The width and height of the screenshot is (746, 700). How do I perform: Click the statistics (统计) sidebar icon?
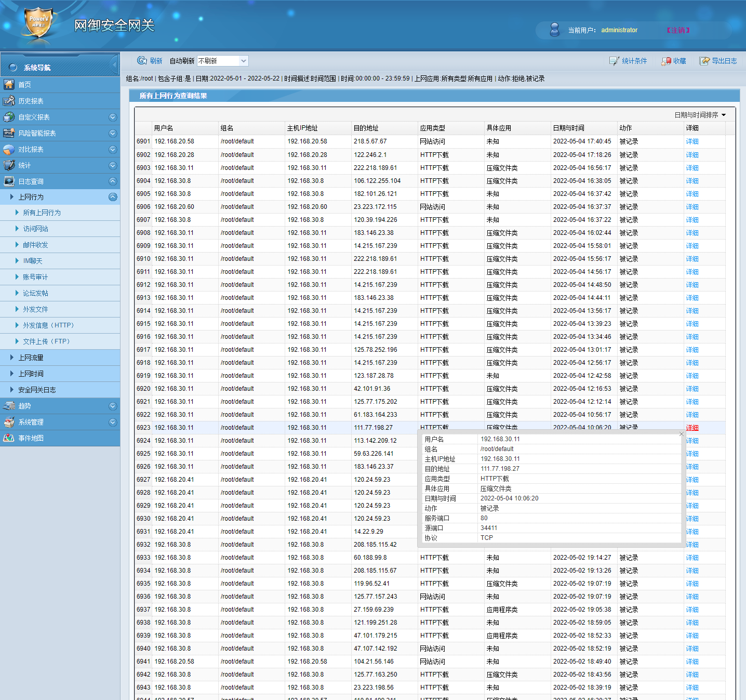[x=9, y=165]
